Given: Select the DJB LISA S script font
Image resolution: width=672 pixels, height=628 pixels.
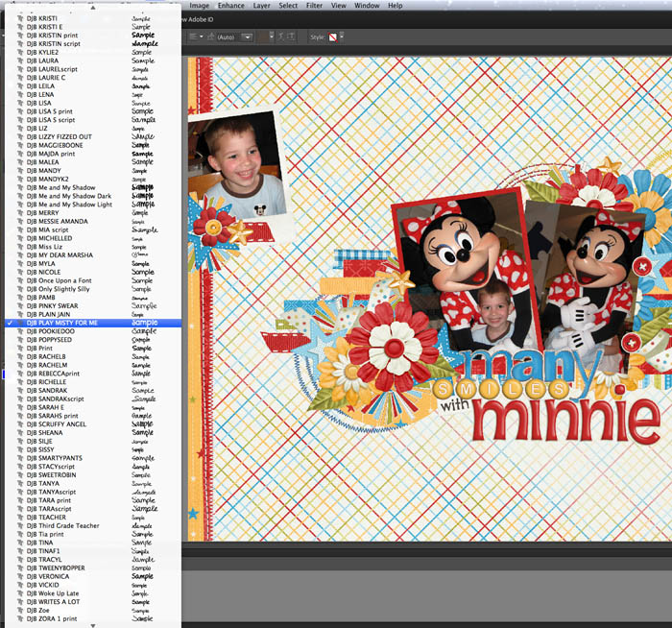Looking at the screenshot, I should (93, 120).
